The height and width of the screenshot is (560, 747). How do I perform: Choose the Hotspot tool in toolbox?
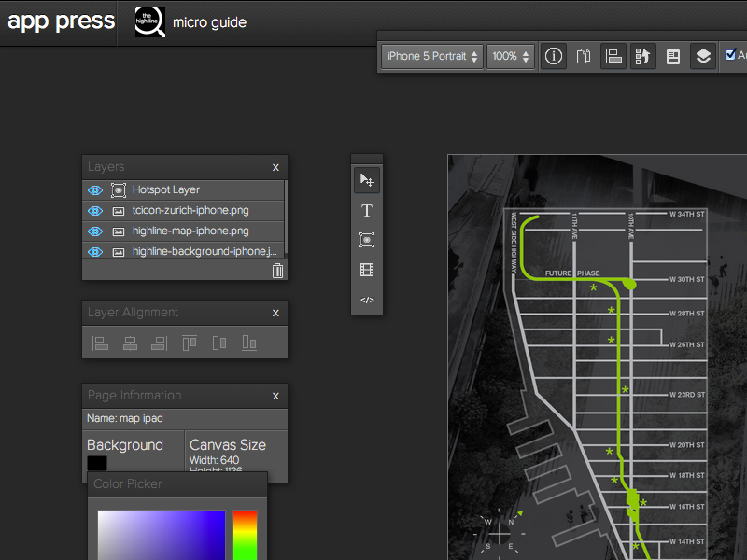[x=367, y=240]
